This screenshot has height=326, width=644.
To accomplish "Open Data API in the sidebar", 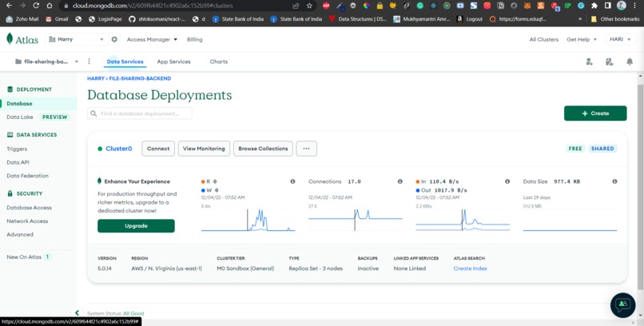I will pos(18,162).
